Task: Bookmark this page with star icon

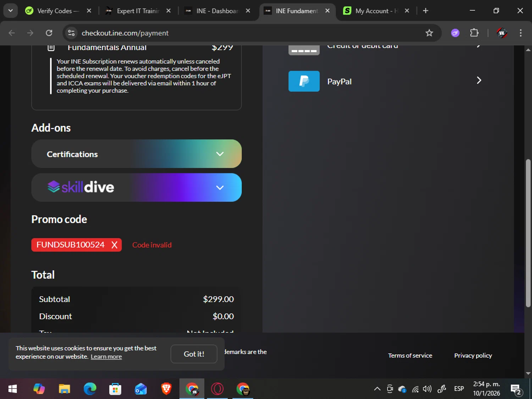Action: pos(429,33)
